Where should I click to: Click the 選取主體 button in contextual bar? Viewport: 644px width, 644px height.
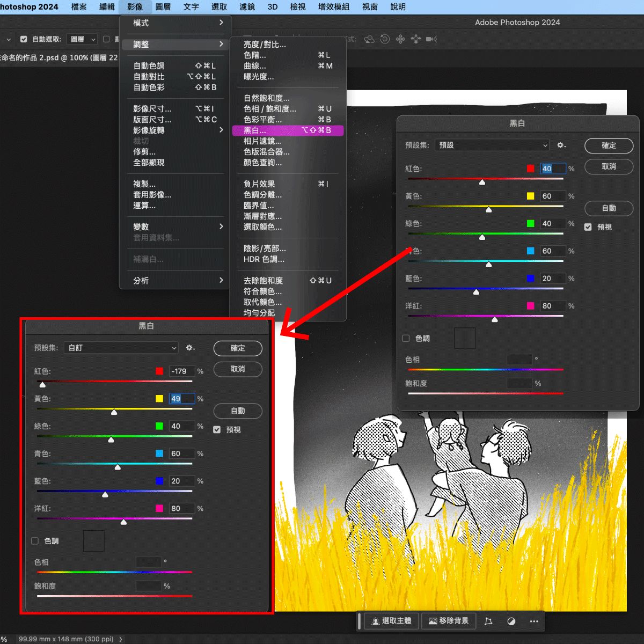391,621
